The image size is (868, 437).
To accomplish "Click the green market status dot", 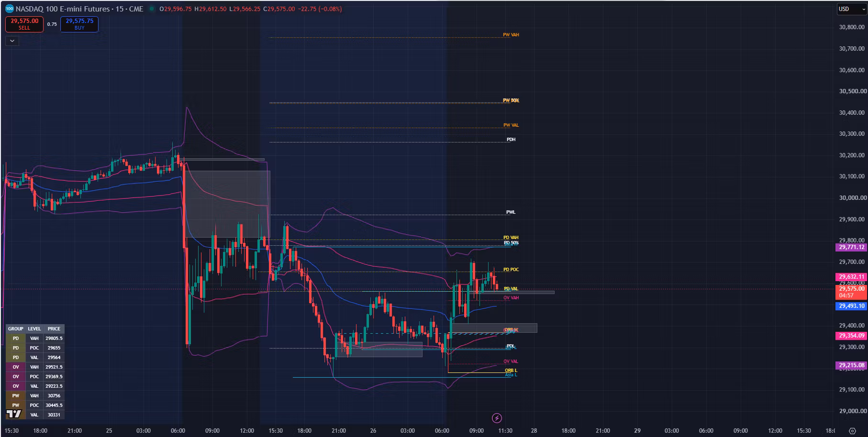I will [x=152, y=9].
